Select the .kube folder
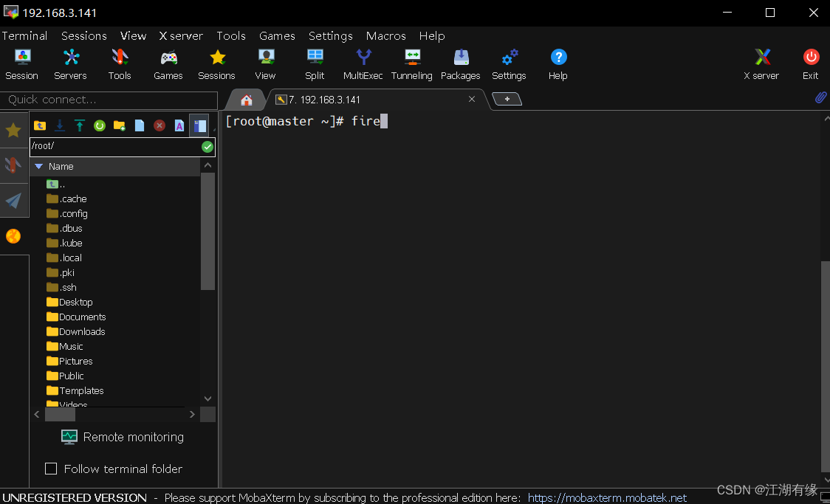 [x=64, y=244]
